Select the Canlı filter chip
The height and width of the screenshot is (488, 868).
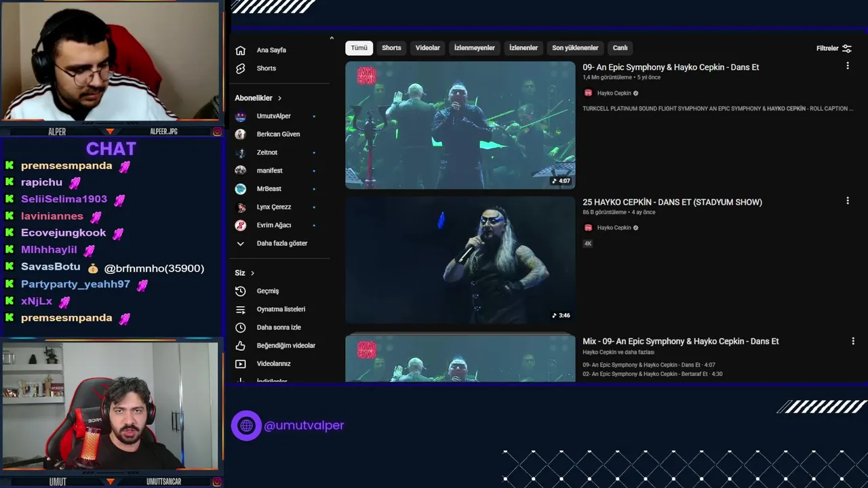[620, 48]
